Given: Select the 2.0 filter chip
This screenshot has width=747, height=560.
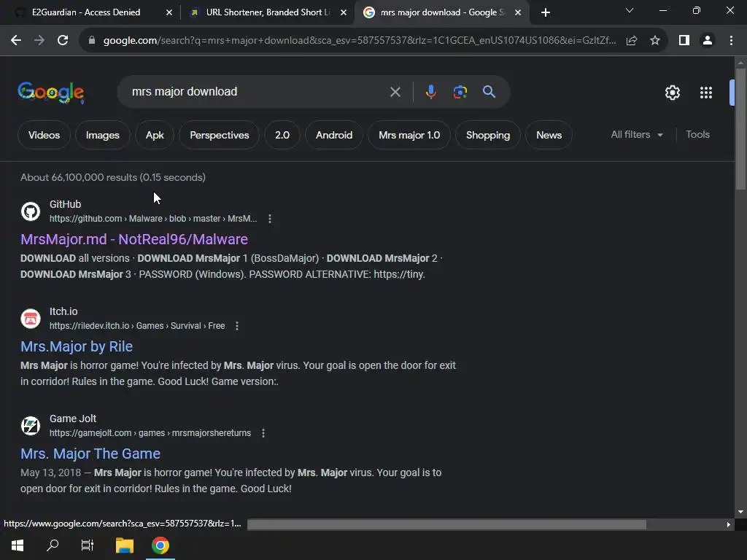Looking at the screenshot, I should [x=282, y=135].
